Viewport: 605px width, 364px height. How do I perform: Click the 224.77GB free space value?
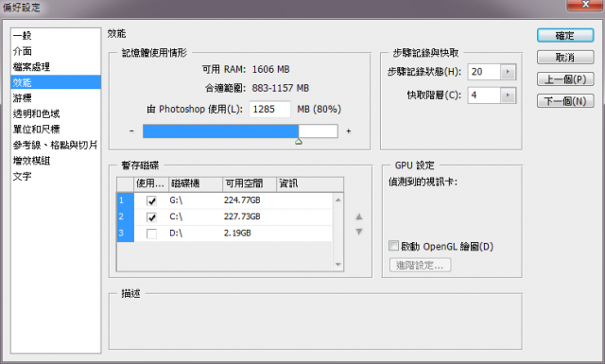tap(242, 200)
